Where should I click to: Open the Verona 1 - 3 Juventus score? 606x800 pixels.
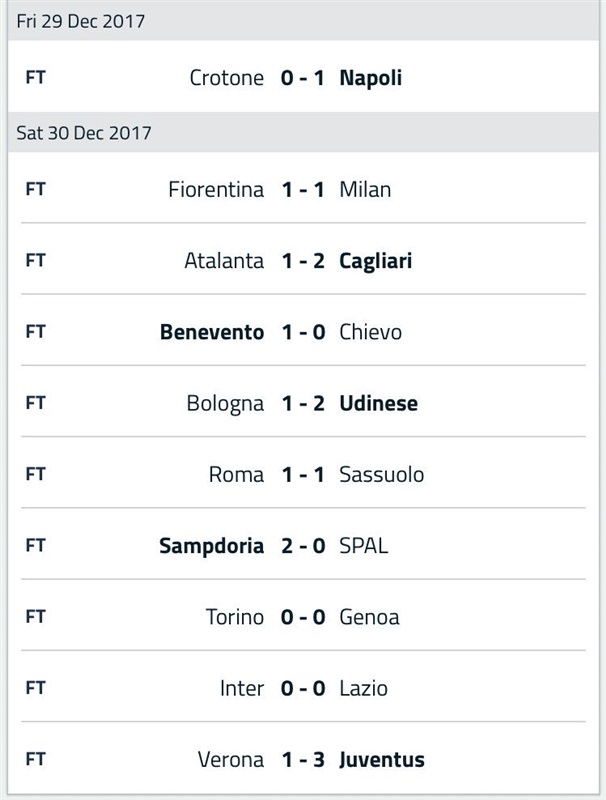click(x=303, y=760)
